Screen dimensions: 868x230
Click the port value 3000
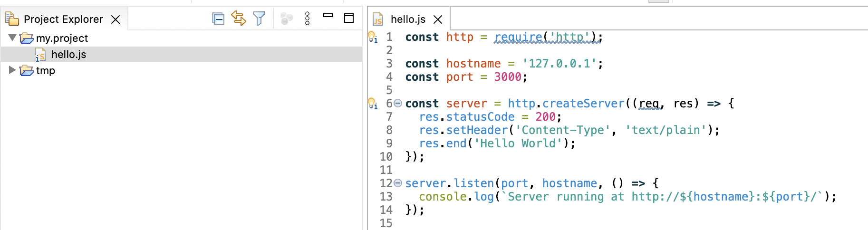coord(508,77)
